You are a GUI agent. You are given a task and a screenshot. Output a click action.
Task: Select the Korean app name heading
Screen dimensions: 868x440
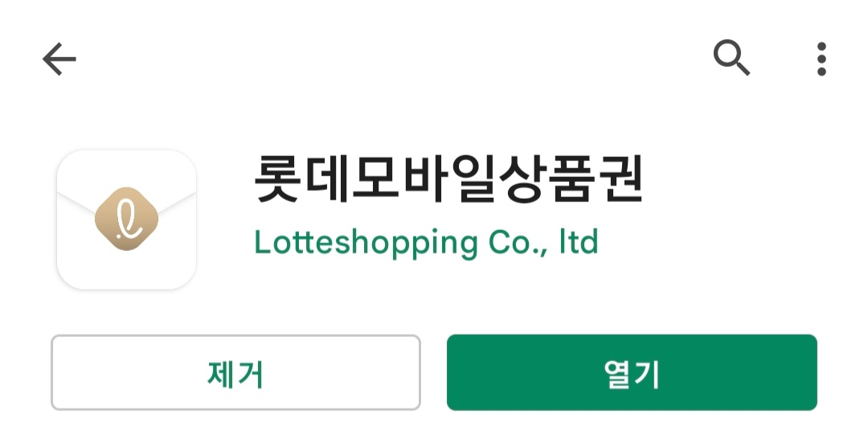coord(449,179)
